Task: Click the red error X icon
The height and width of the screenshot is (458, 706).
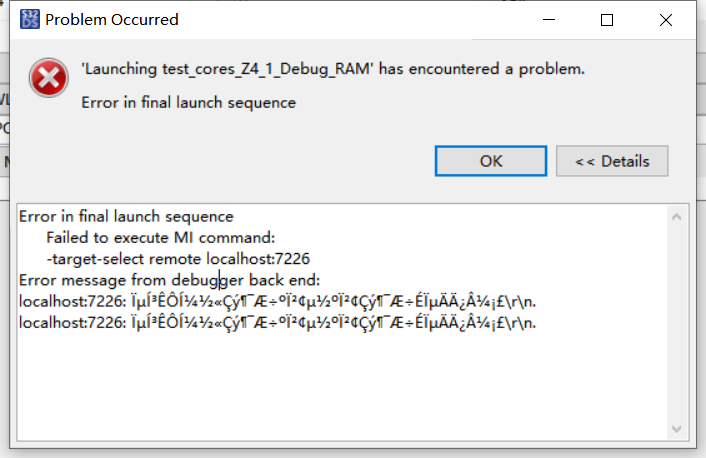Action: tap(47, 79)
